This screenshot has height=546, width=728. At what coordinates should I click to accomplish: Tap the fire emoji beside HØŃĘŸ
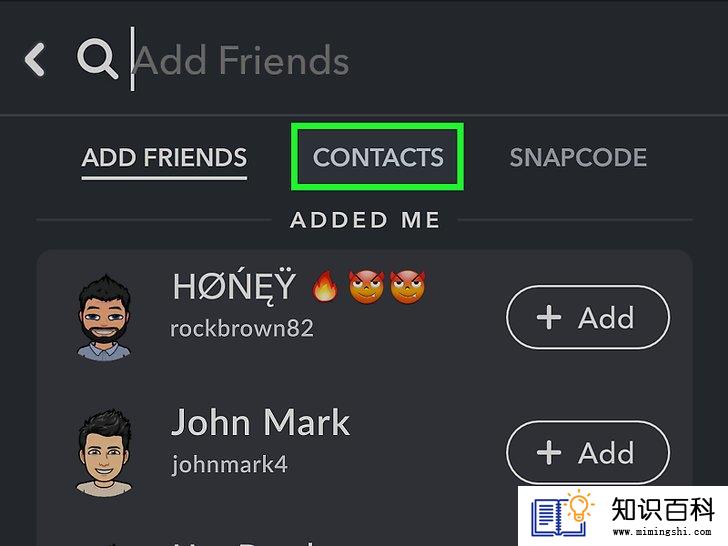tap(325, 286)
